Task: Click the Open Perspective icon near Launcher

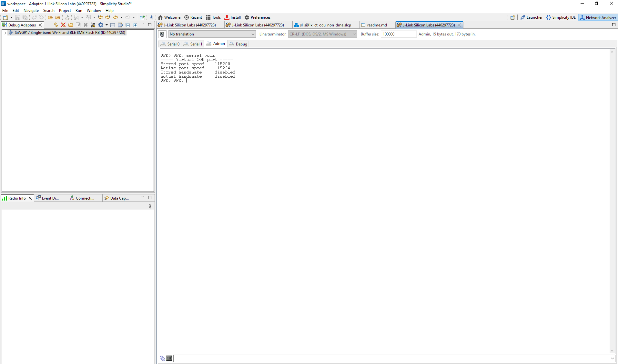Action: (512, 17)
